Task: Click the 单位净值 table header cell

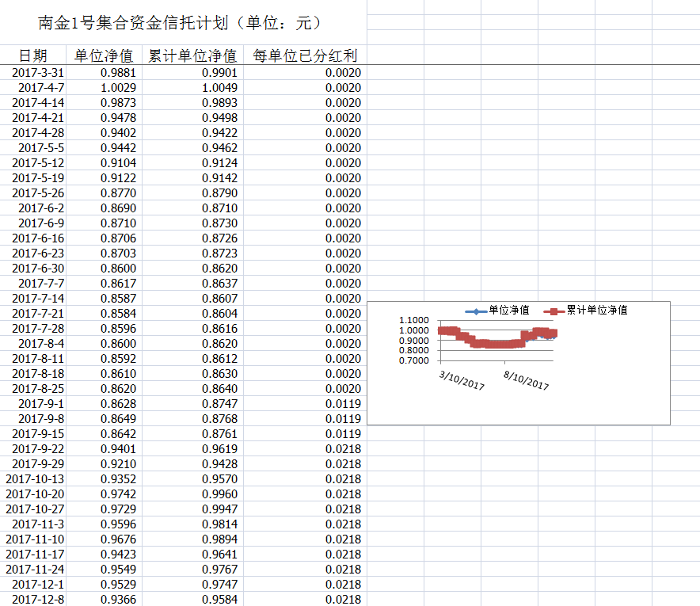Action: pyautogui.click(x=103, y=55)
